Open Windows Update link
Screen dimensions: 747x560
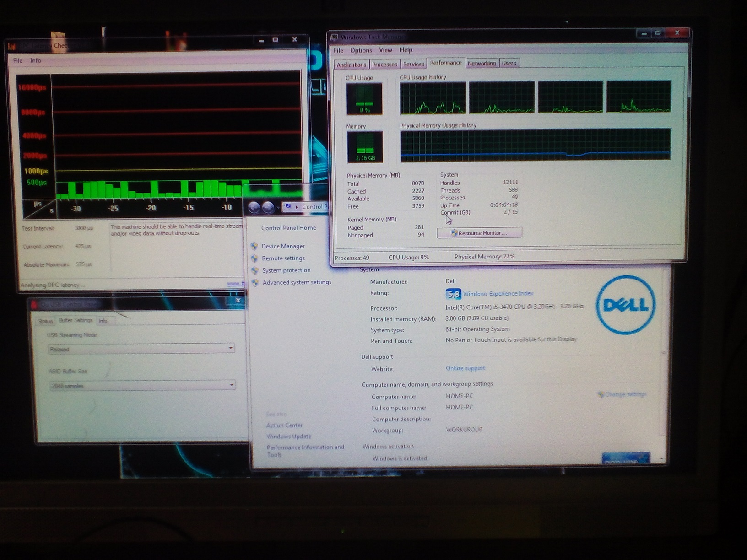coord(289,436)
